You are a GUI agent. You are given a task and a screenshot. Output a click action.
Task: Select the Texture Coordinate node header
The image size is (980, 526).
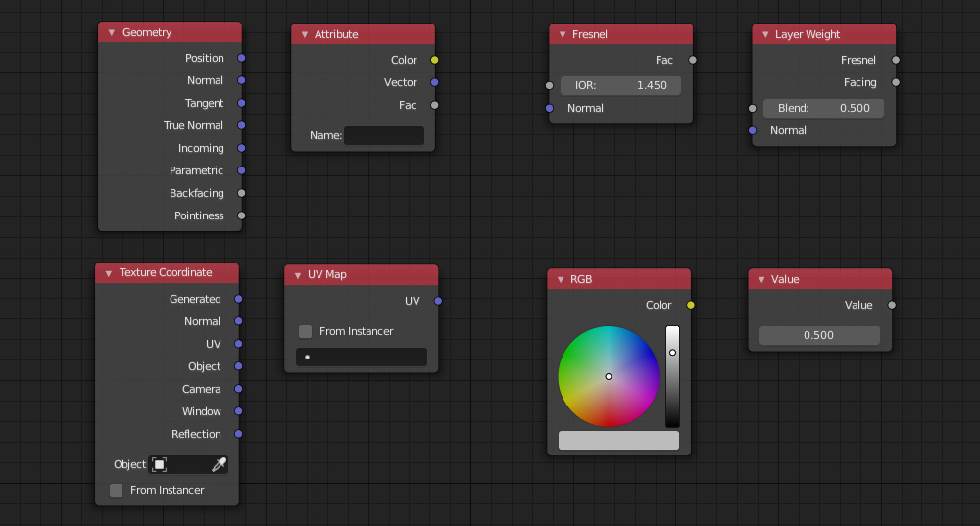(167, 273)
